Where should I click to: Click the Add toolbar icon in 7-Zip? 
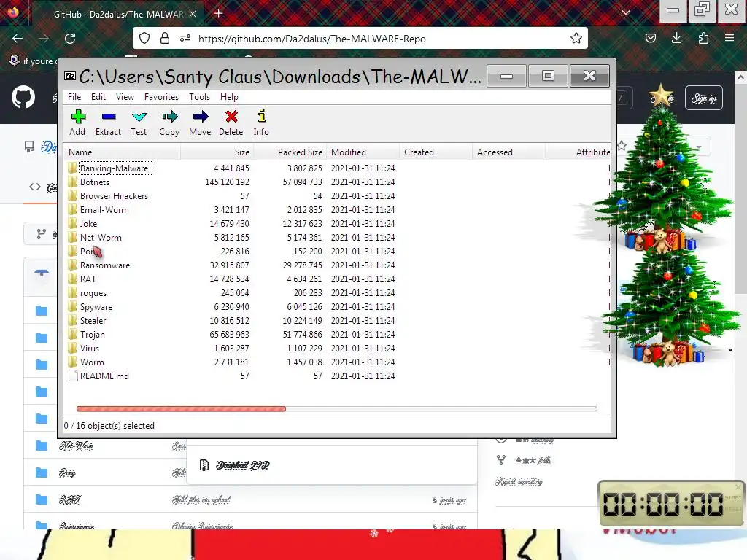point(78,117)
